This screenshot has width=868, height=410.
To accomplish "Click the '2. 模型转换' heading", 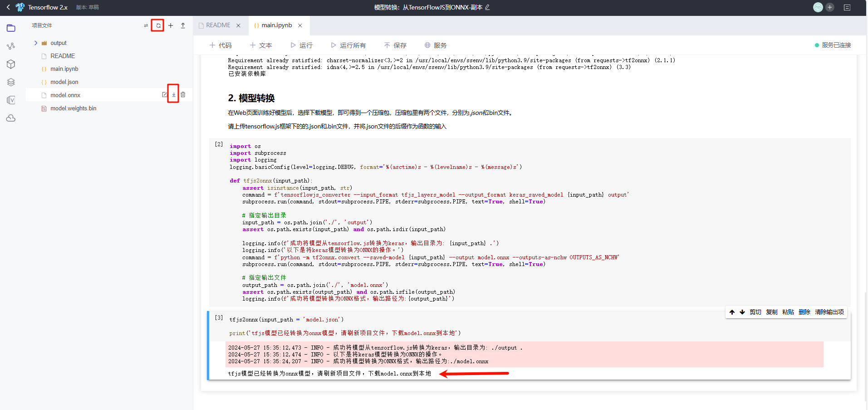I will tap(251, 99).
